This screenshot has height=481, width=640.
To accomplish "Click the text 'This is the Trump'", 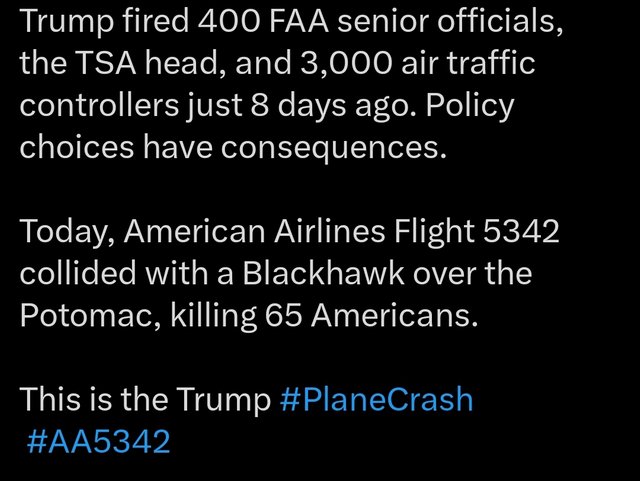I will coord(145,400).
